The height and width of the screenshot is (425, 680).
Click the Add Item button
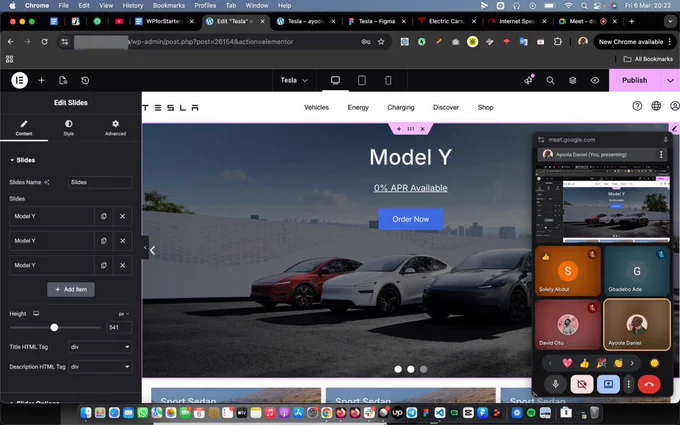pos(71,289)
